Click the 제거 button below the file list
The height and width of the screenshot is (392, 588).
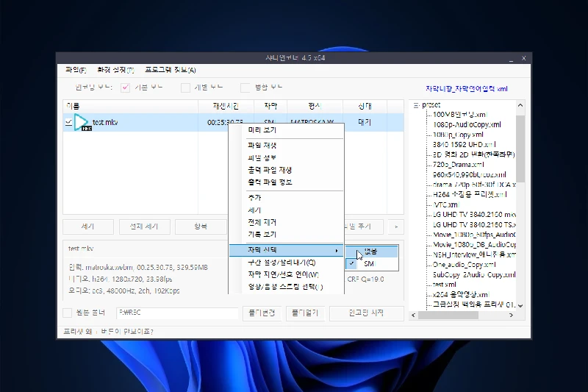[87, 227]
